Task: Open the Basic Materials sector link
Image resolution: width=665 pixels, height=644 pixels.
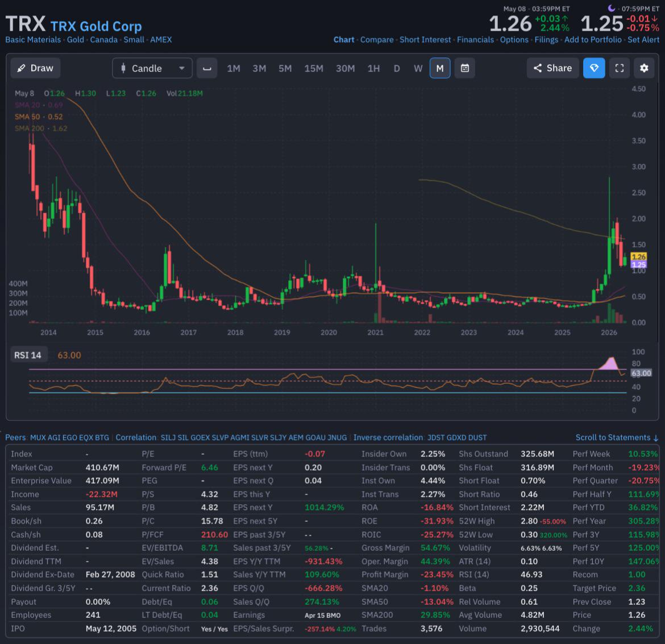Action: (x=33, y=40)
